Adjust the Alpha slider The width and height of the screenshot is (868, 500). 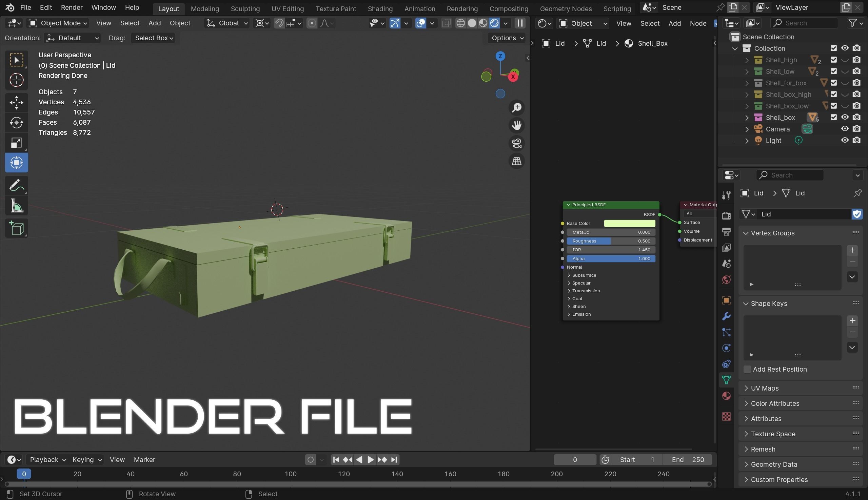pos(611,258)
